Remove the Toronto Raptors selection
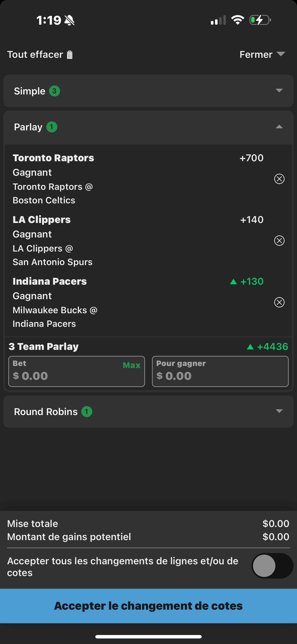 [279, 179]
